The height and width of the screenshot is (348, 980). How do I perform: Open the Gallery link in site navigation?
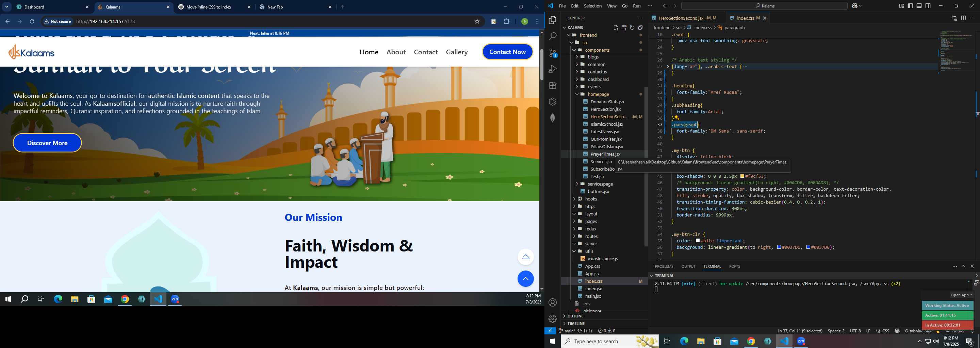point(457,52)
